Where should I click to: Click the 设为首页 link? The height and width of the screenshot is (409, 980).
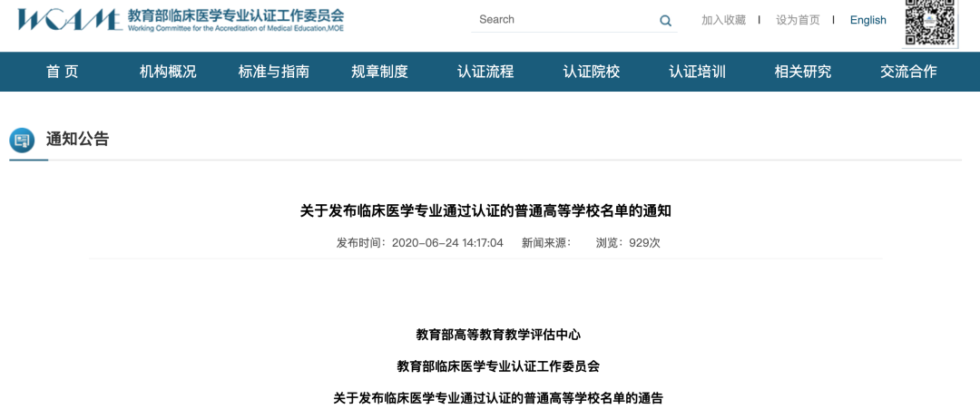point(799,20)
